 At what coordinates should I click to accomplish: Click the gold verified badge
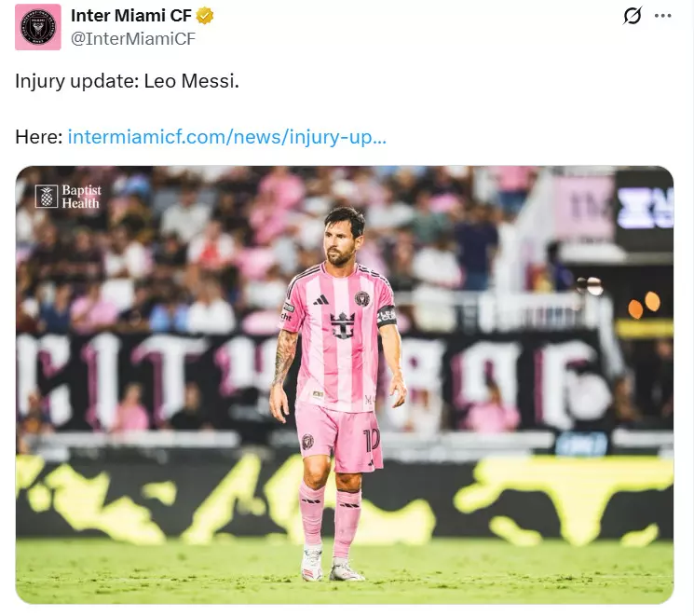coord(205,16)
